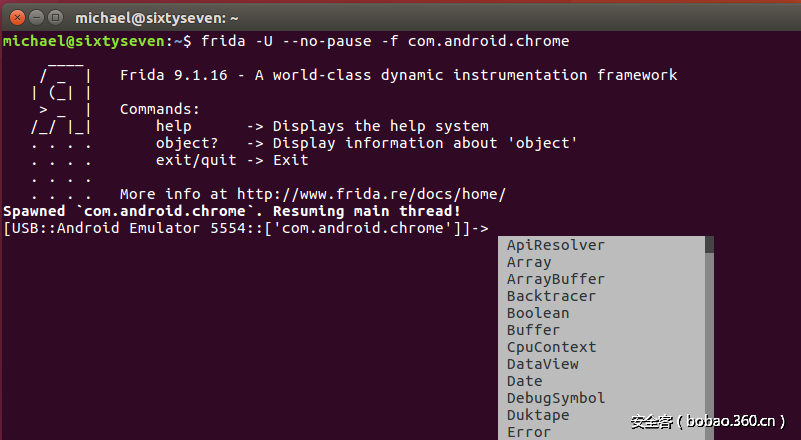Open the Frida docs URL
801x440 pixels.
pyautogui.click(x=371, y=194)
